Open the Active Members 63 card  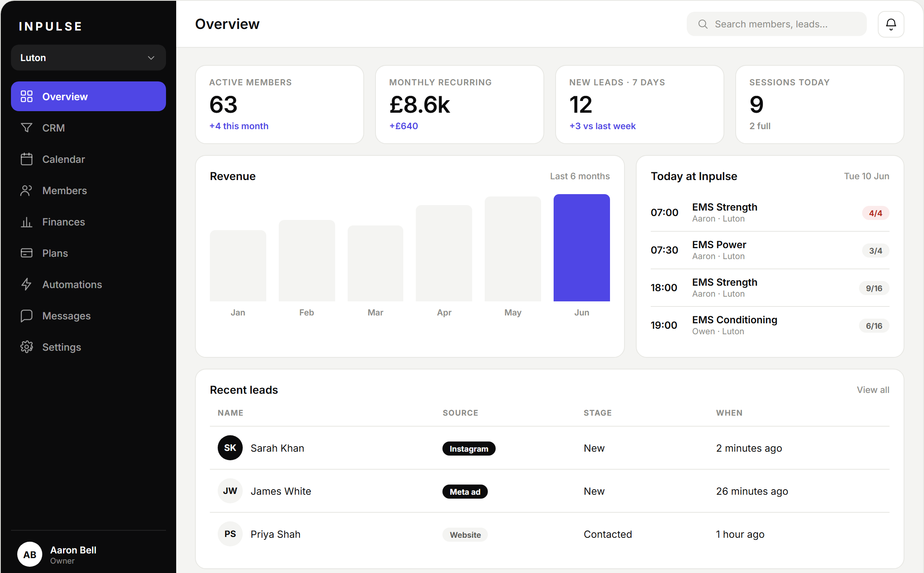(x=280, y=105)
